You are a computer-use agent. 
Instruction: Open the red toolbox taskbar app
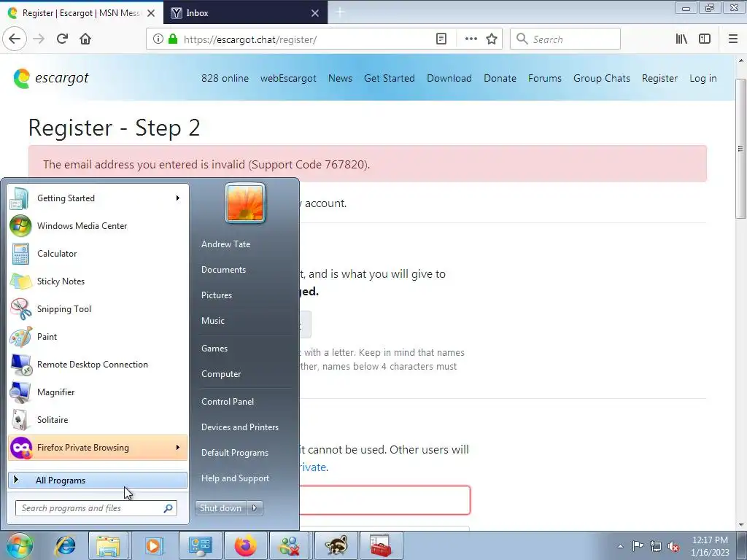tap(381, 545)
